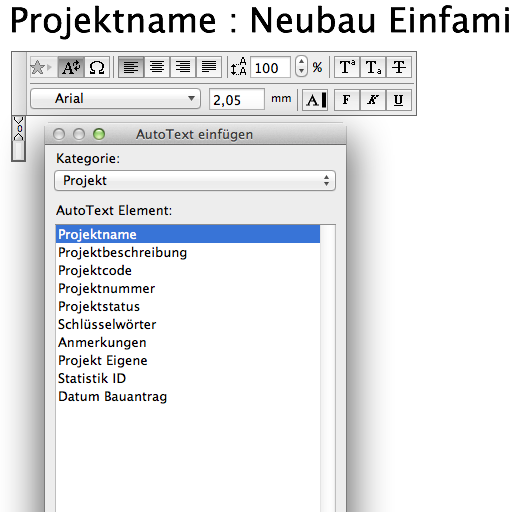This screenshot has height=512, width=512.
Task: Select Projektname in the AutoText list
Action: [188, 234]
